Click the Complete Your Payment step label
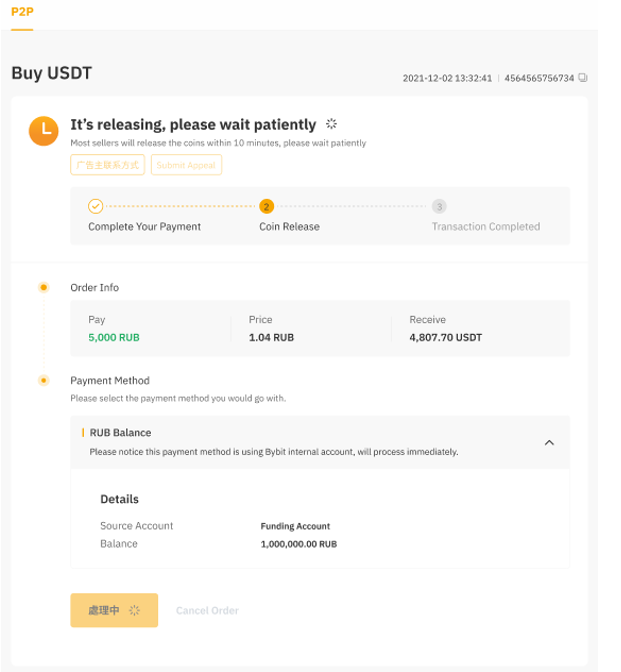Screen dimensions: 621x672 [x=144, y=227]
